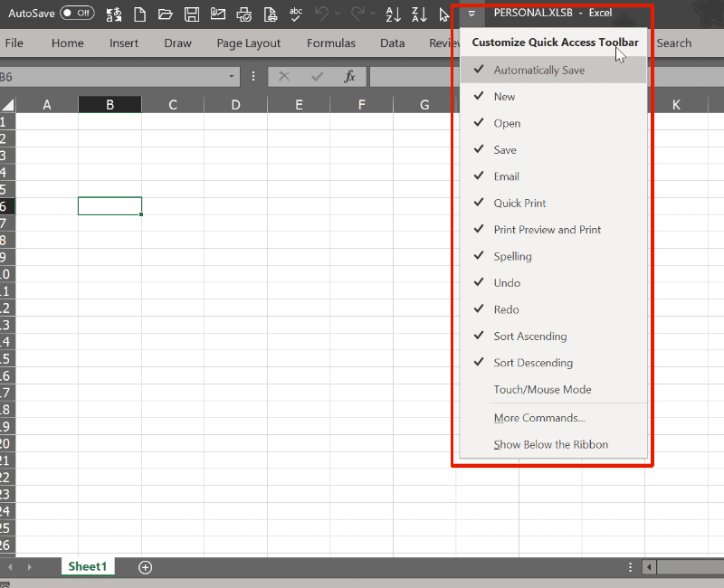
Task: Uncheck Quick Print in the menu
Action: (x=553, y=203)
